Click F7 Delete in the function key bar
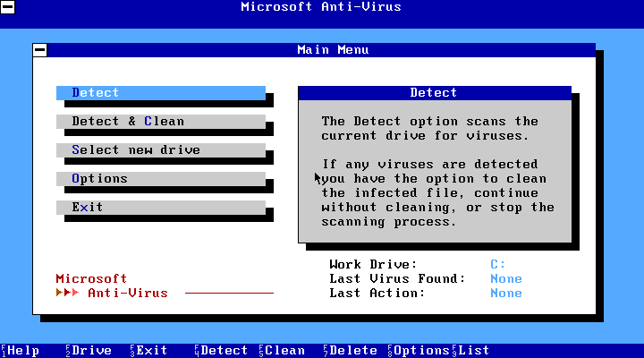The image size is (644, 358). (x=351, y=351)
